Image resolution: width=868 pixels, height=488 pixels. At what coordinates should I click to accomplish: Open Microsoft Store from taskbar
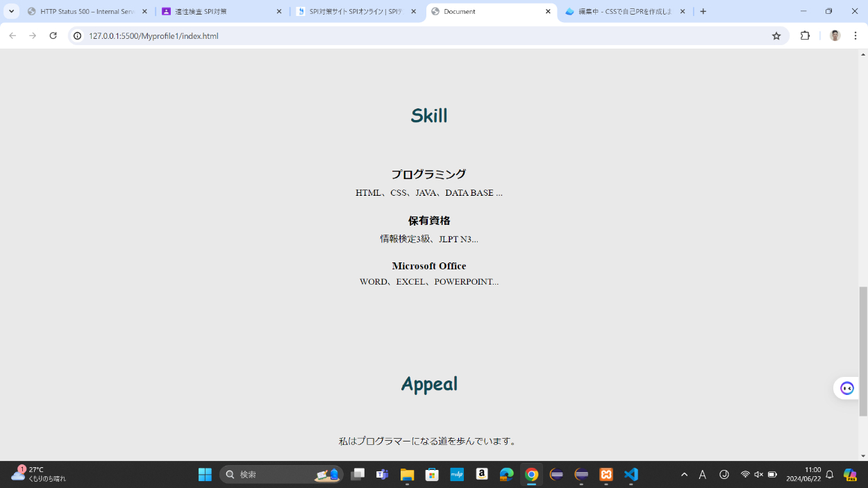[432, 475]
